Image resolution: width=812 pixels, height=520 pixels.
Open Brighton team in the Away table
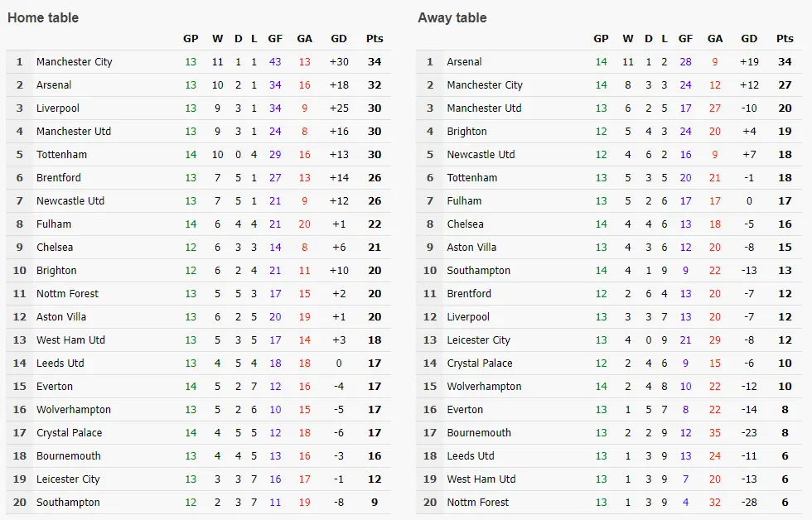point(466,132)
